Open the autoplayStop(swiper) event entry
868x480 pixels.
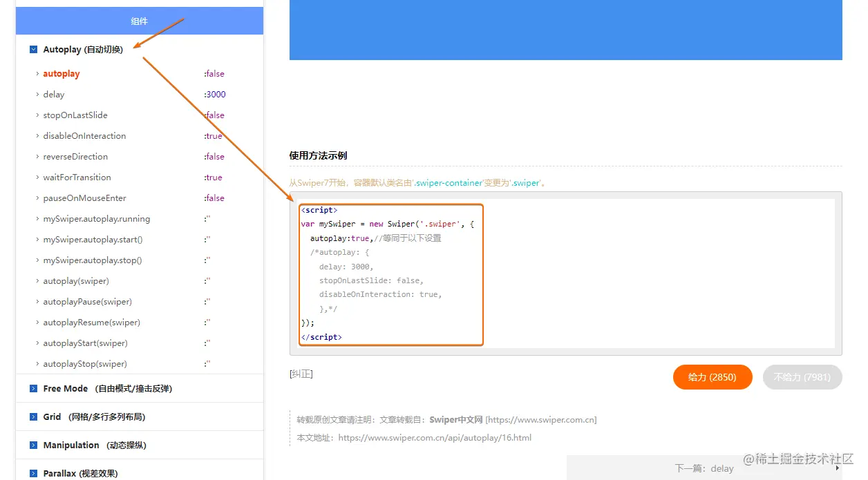pos(85,364)
